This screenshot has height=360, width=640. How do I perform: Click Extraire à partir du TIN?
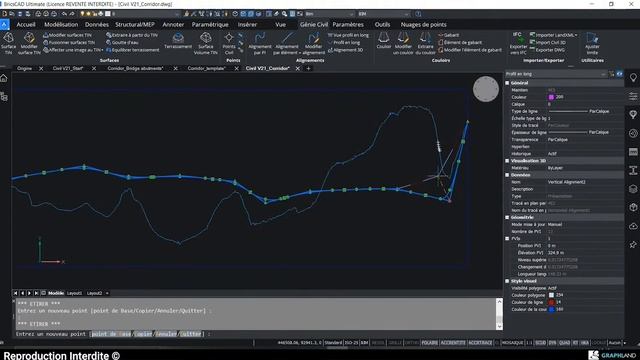pos(132,35)
